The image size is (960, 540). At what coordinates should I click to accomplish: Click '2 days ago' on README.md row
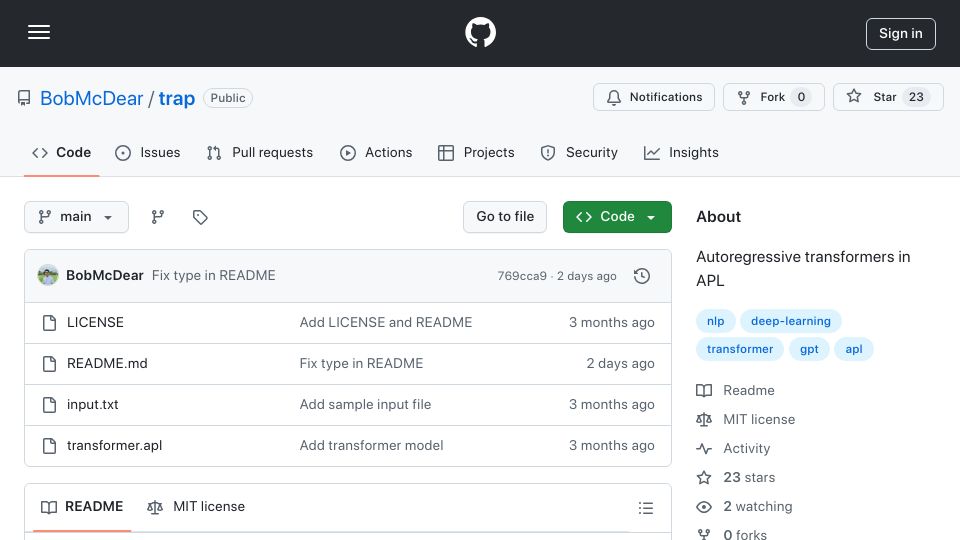click(620, 364)
